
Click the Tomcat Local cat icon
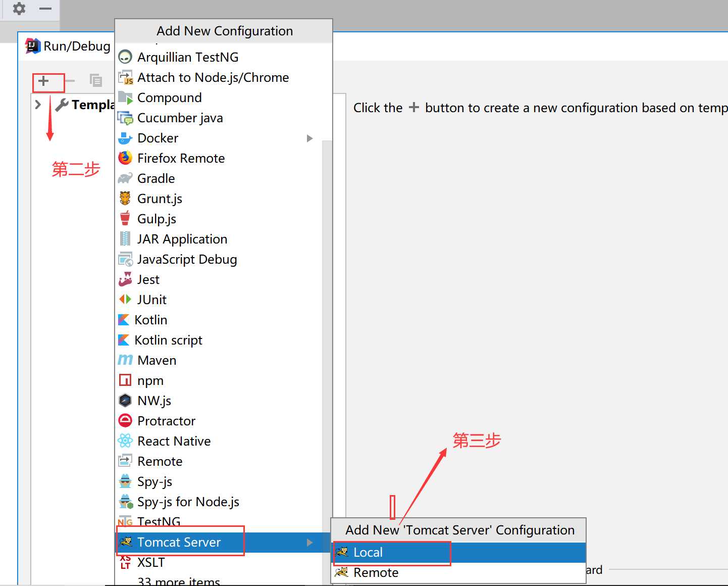(342, 552)
